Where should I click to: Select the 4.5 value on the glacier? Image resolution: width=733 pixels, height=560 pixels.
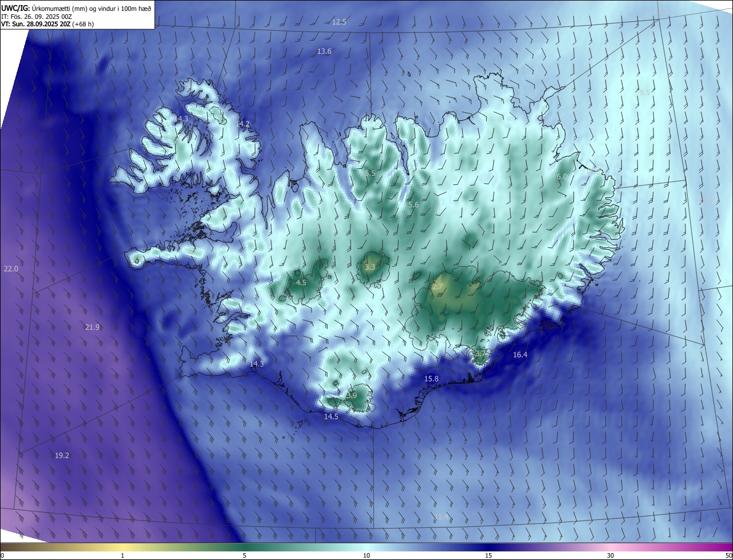(x=301, y=283)
